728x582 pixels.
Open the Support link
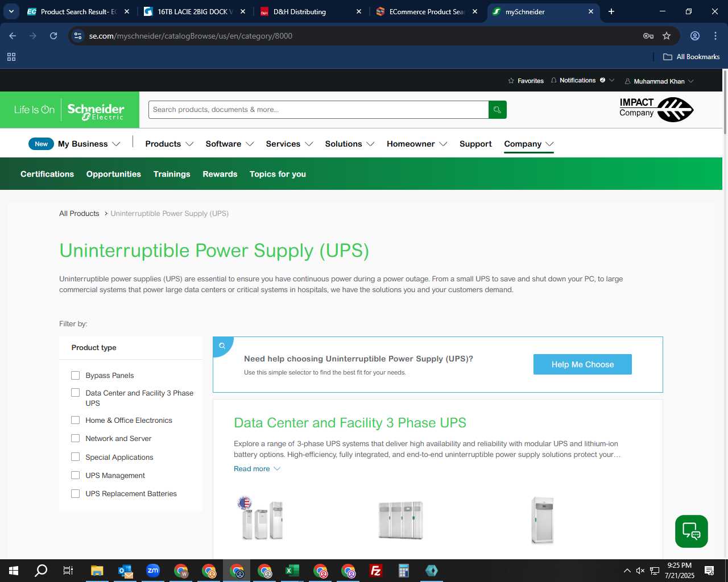(x=475, y=144)
